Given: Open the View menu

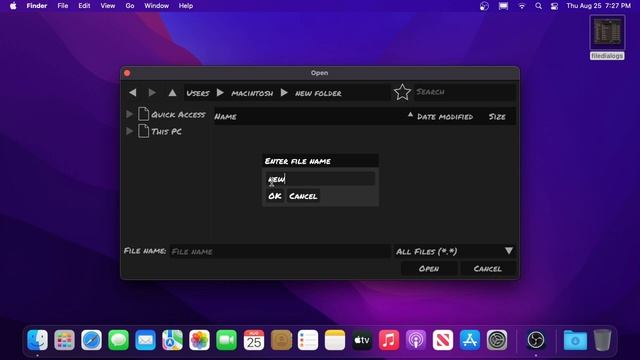Looking at the screenshot, I should coord(108,6).
